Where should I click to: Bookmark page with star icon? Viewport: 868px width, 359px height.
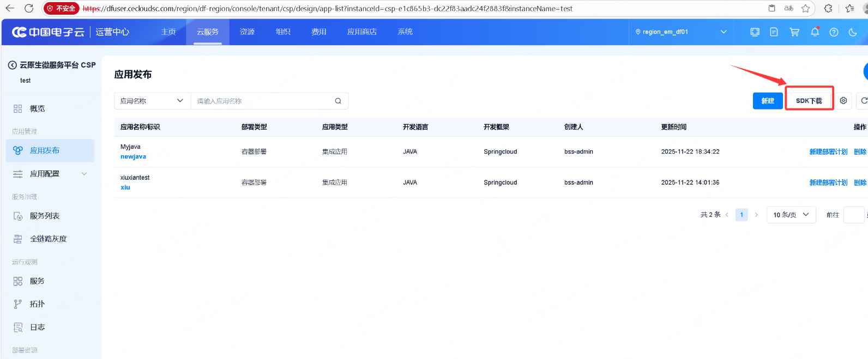805,8
